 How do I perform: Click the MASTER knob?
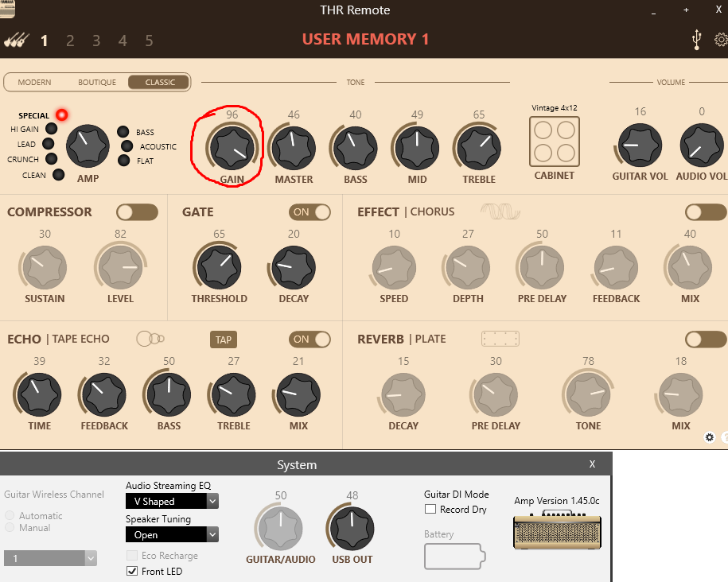[294, 148]
